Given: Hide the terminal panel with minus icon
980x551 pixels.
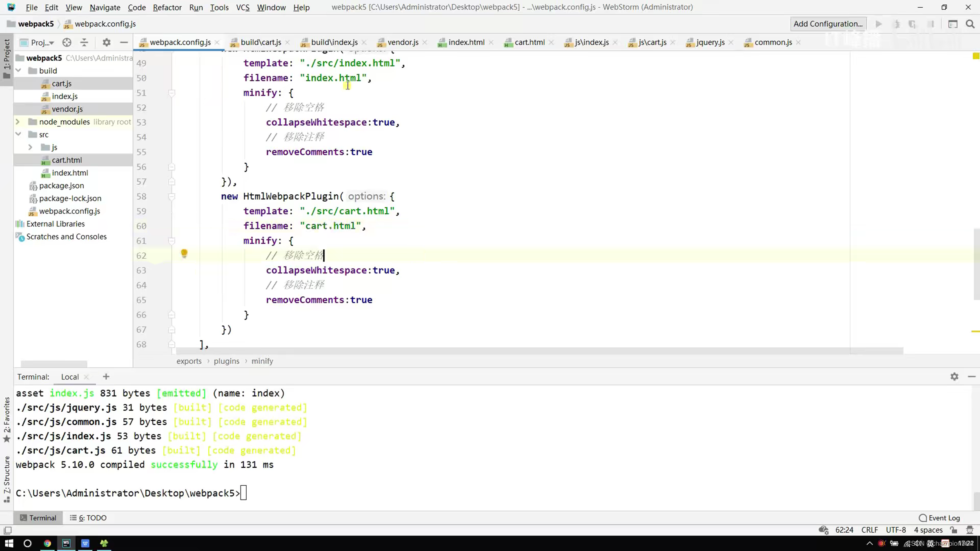Looking at the screenshot, I should point(972,377).
